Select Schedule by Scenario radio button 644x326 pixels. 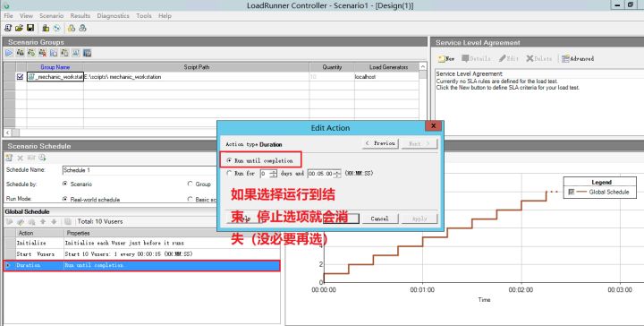point(64,184)
